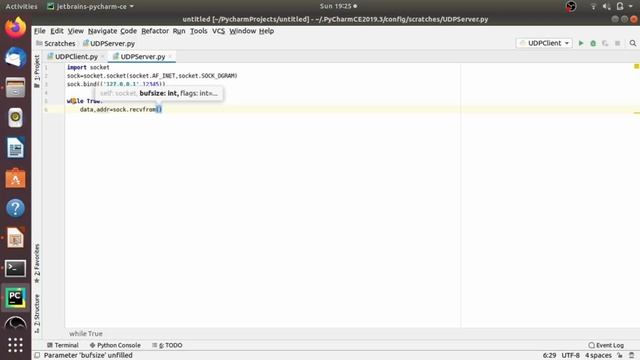Close the UDPClient.py tab
Image resolution: width=640 pixels, height=360 pixels.
pos(103,57)
